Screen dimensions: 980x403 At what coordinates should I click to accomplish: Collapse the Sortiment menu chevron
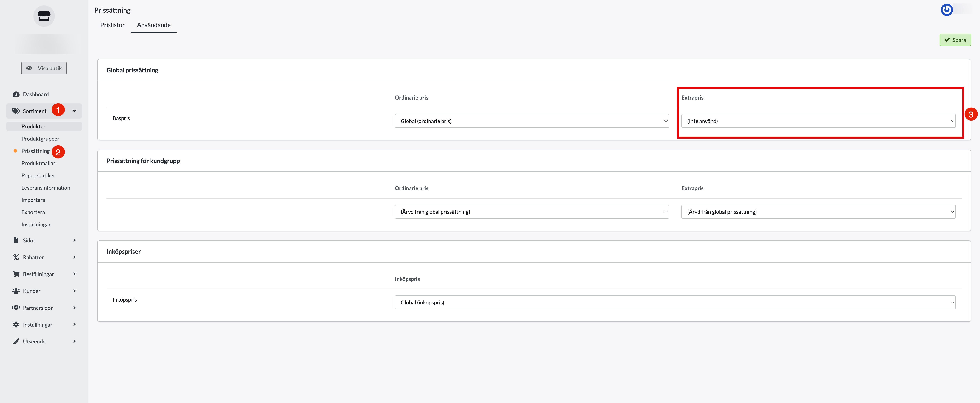pos(74,111)
